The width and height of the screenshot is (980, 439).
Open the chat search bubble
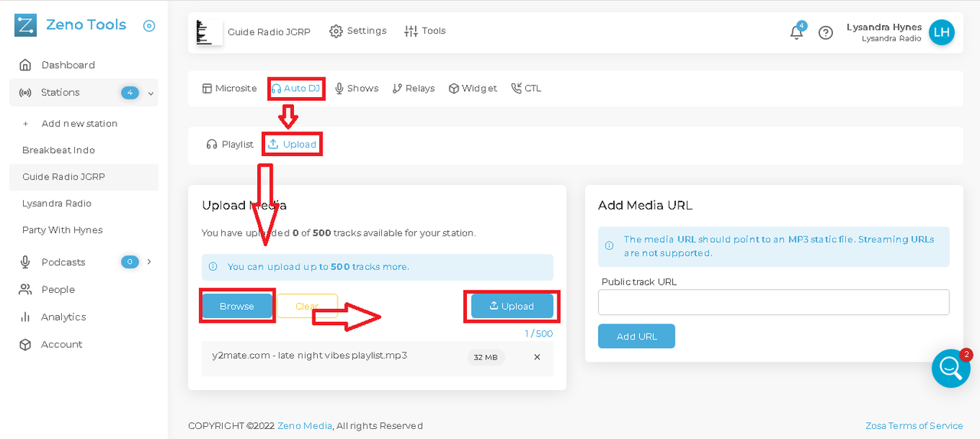coord(951,368)
